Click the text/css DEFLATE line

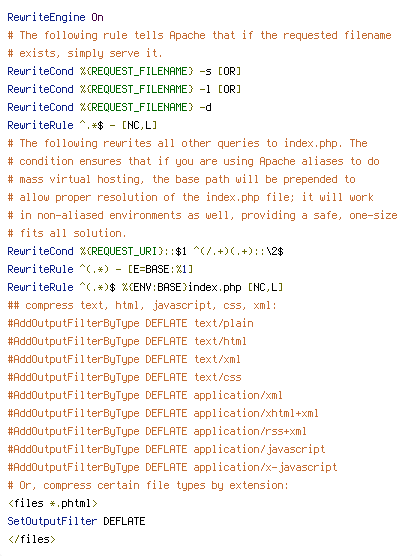[124, 378]
